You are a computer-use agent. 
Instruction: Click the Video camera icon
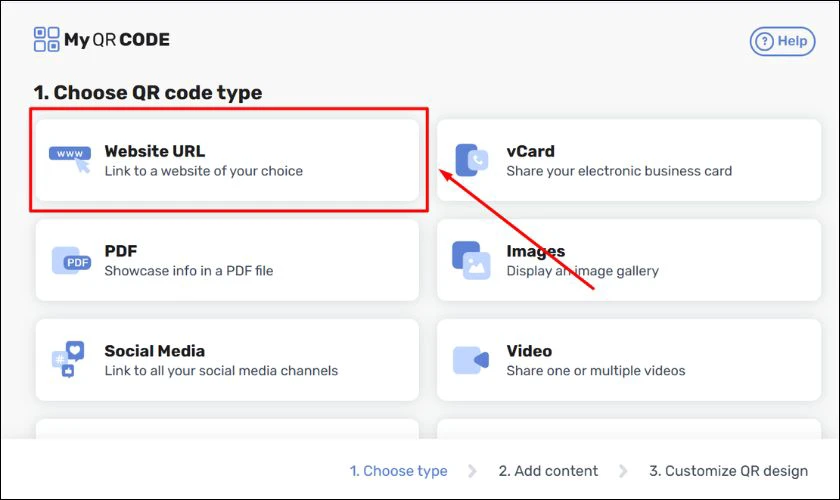(x=471, y=360)
